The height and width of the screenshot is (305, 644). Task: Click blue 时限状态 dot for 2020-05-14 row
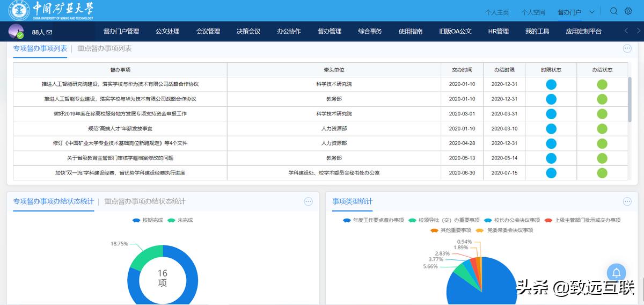551,158
